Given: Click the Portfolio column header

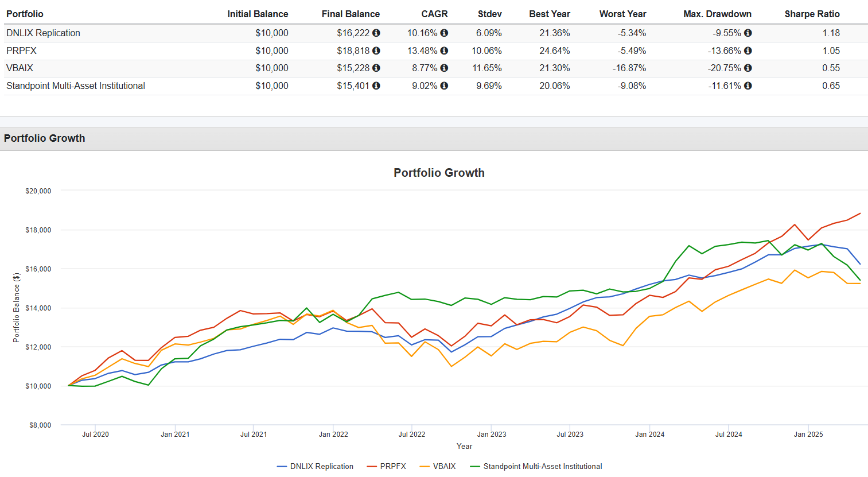Looking at the screenshot, I should 25,14.
